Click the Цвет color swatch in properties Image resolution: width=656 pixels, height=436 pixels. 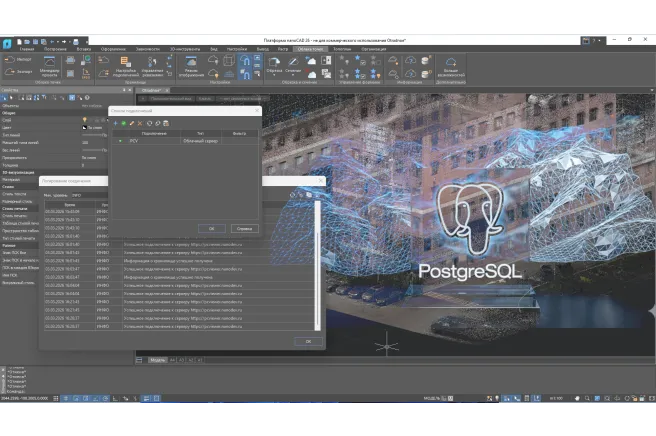[x=85, y=128]
